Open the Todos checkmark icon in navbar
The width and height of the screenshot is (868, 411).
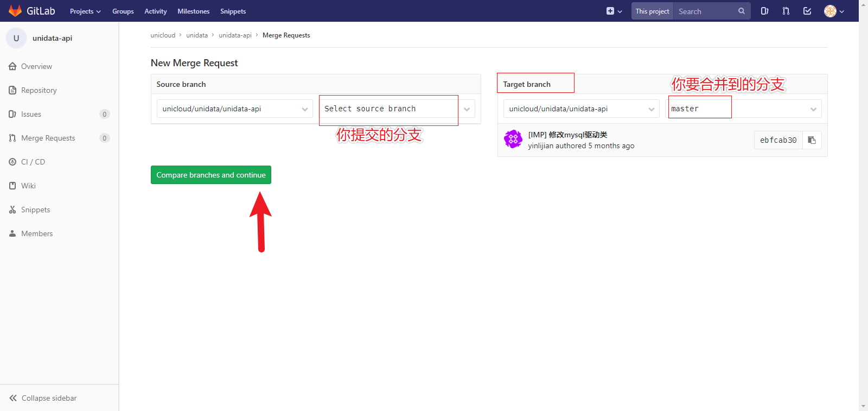pos(807,11)
